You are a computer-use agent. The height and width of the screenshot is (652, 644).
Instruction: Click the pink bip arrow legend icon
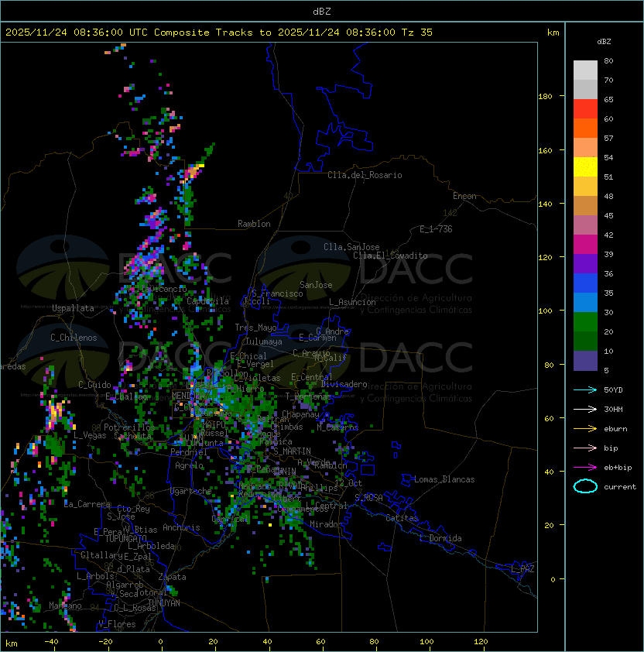pyautogui.click(x=585, y=448)
